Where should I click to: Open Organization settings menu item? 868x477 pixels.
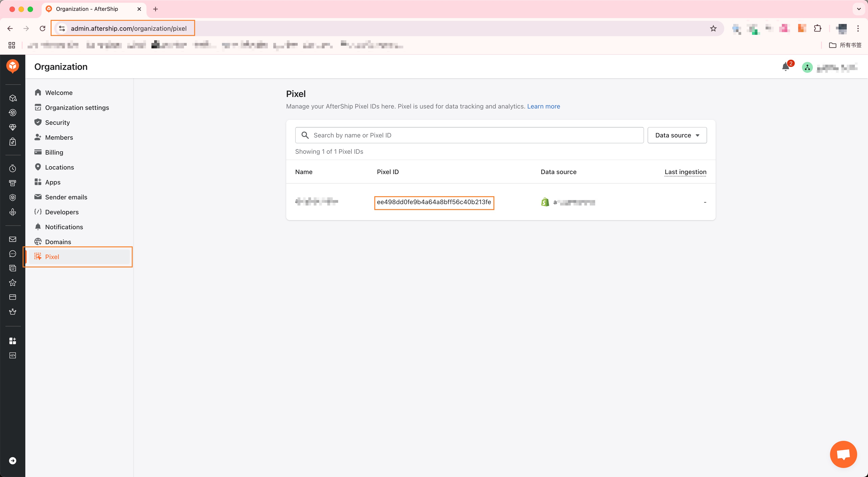[77, 108]
